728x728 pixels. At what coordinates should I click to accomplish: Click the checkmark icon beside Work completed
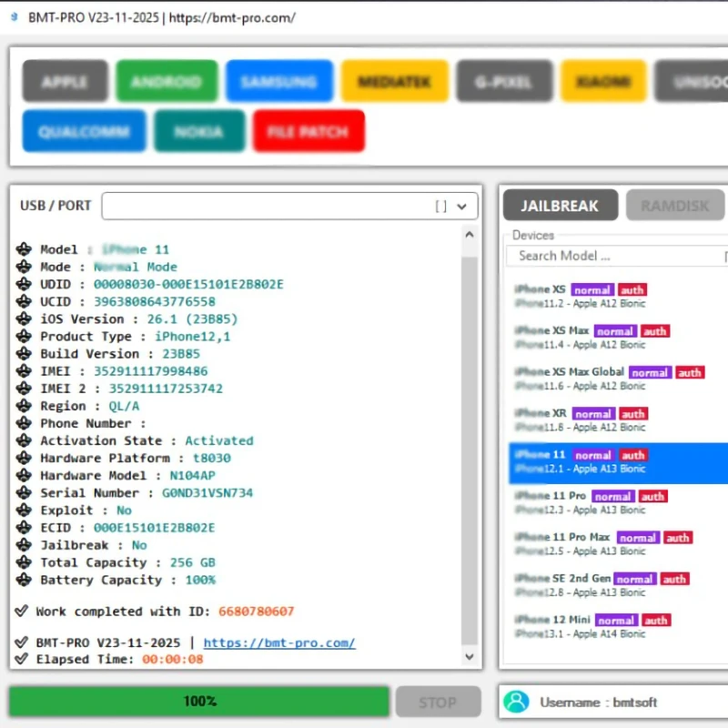pos(21,611)
